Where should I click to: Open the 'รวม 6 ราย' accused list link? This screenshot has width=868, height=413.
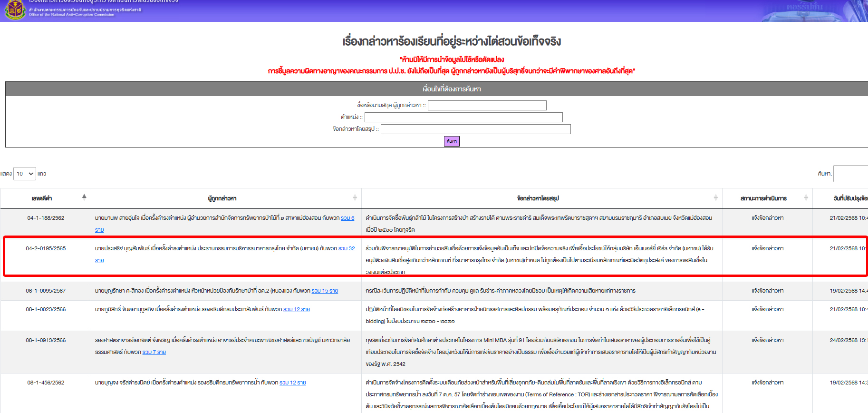click(x=347, y=218)
